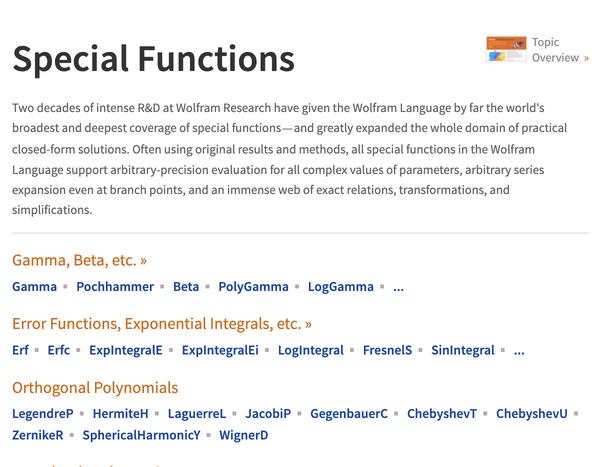Open the SphericalHarmonicY page
Viewport: 601px width, 467px height.
(141, 436)
